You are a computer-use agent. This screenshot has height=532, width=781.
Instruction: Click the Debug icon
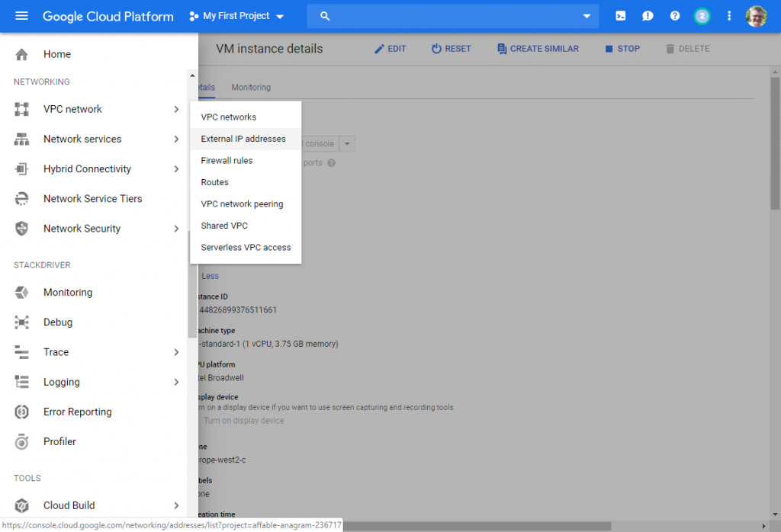tap(21, 322)
